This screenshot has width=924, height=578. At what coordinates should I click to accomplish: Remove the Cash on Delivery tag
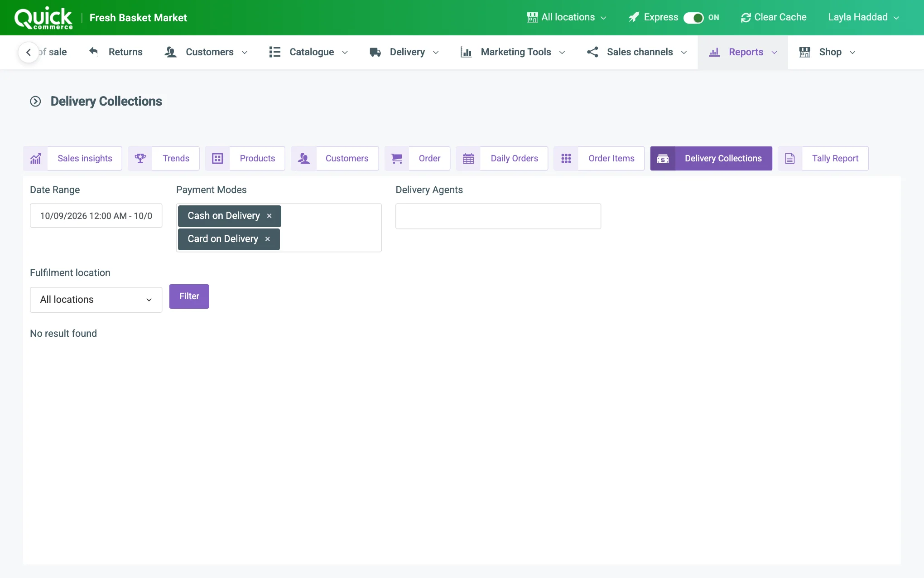coord(269,216)
